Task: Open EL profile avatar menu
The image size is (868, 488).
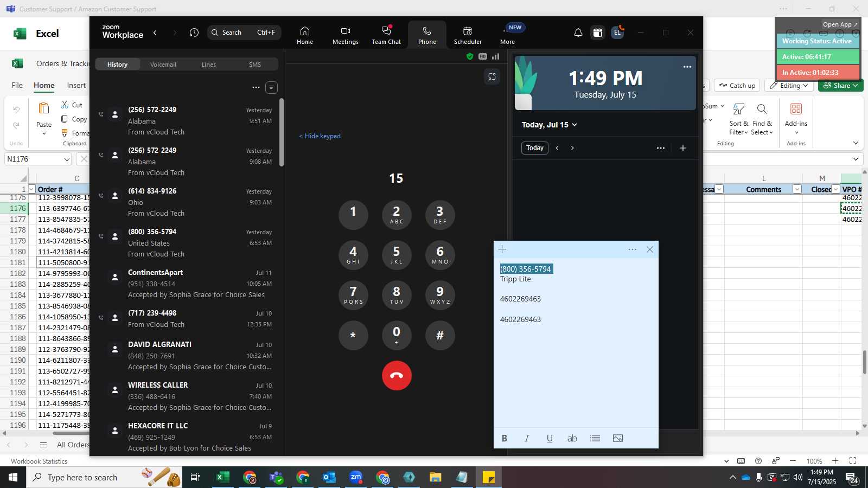Action: point(617,33)
